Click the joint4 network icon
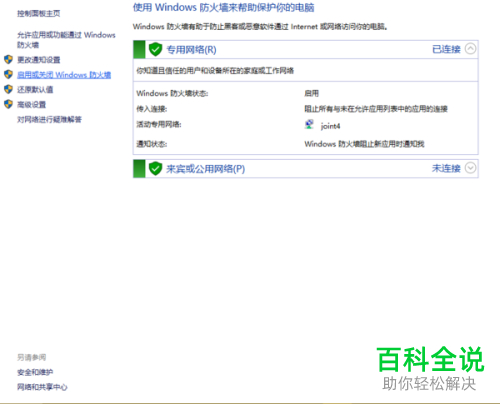 (x=309, y=125)
